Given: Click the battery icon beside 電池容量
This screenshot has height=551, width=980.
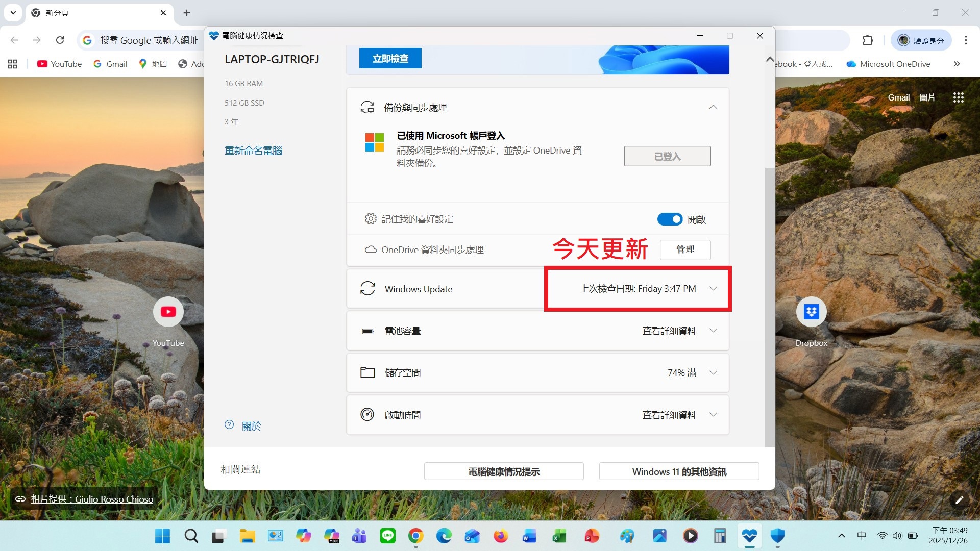Looking at the screenshot, I should point(369,331).
